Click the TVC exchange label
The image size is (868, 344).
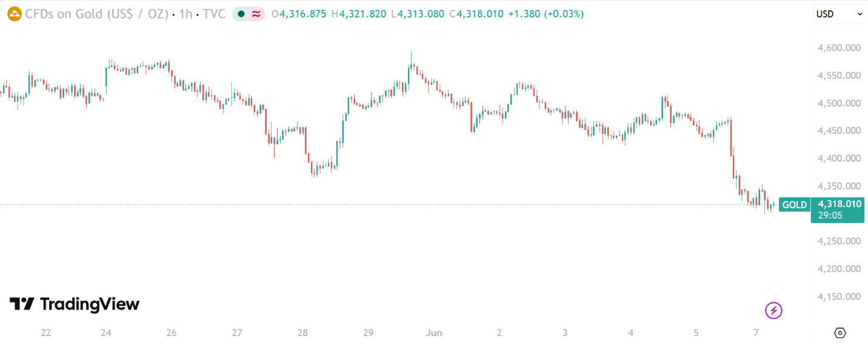click(x=215, y=14)
